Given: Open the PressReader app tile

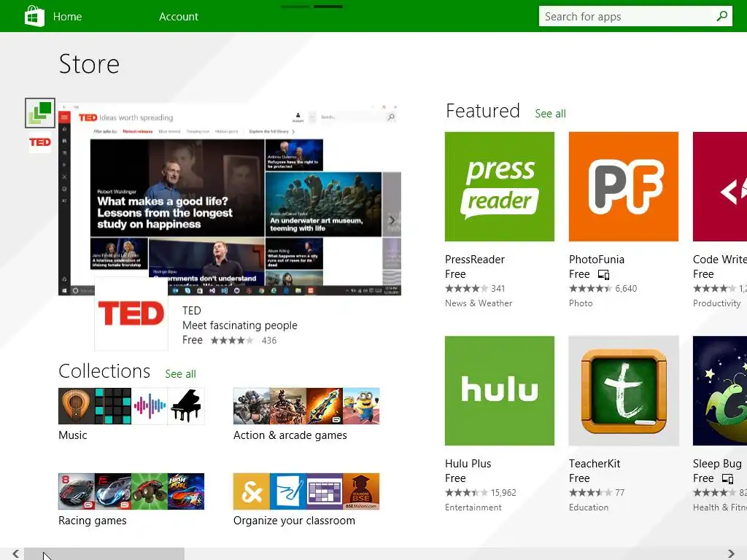Looking at the screenshot, I should pos(499,187).
